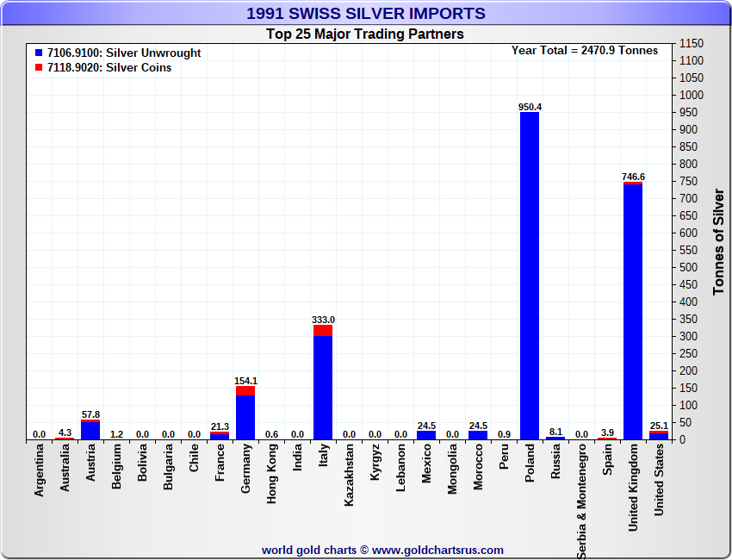
Task: Select the tall blue Poland bar
Action: tap(530, 276)
